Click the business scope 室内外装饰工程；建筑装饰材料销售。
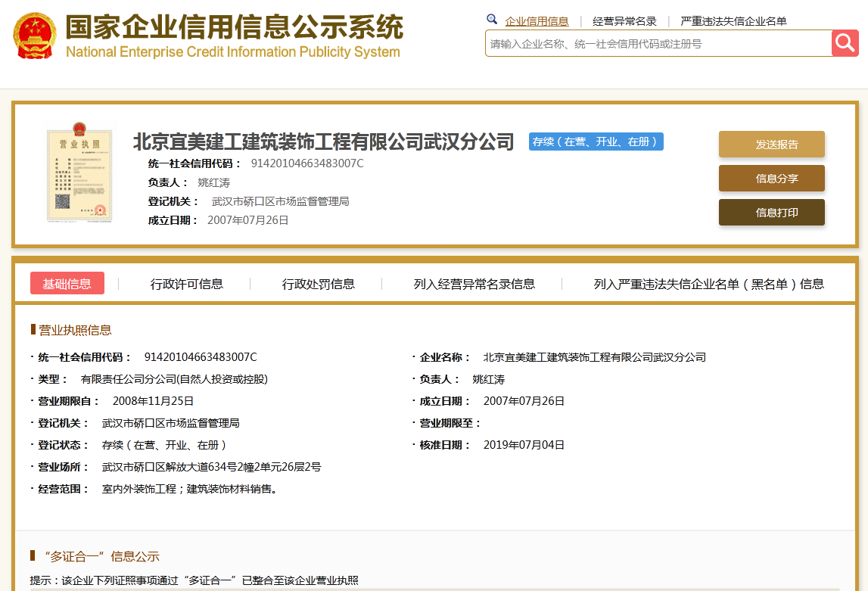This screenshot has width=868, height=591. pyautogui.click(x=190, y=489)
